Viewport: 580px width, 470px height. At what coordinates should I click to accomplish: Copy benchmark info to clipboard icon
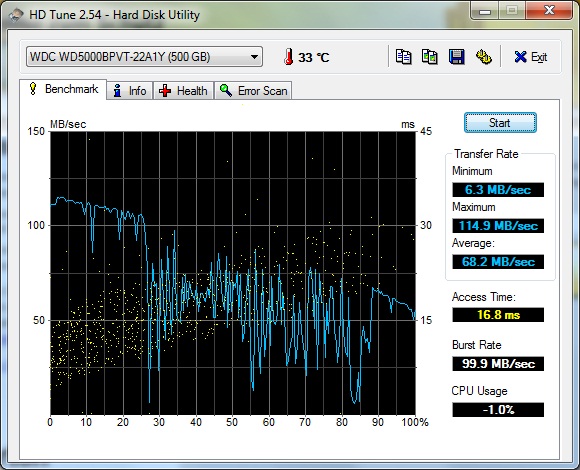[x=403, y=57]
